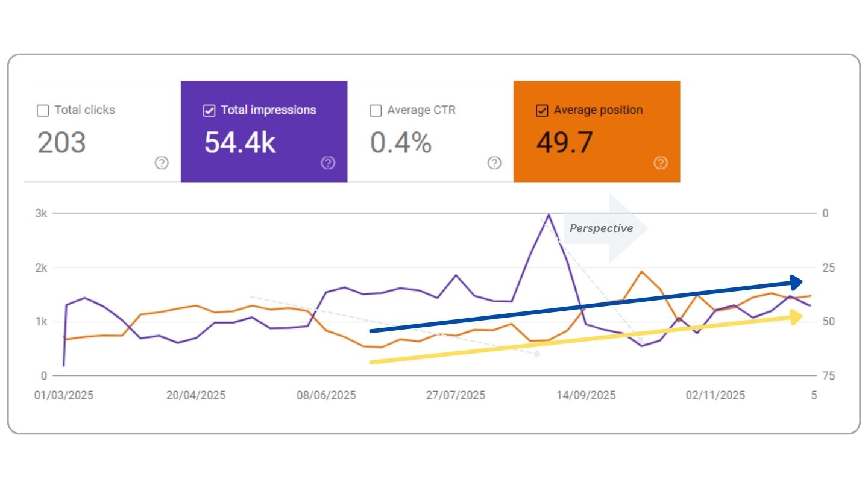Click the Perspective watermark annotation
868x488 pixels.
[x=601, y=228]
